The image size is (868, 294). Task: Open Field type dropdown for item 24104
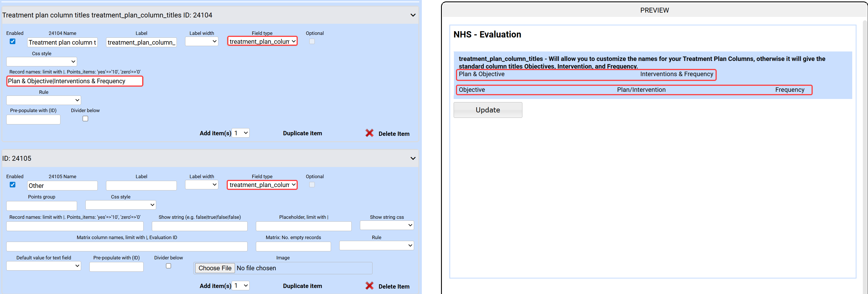262,41
